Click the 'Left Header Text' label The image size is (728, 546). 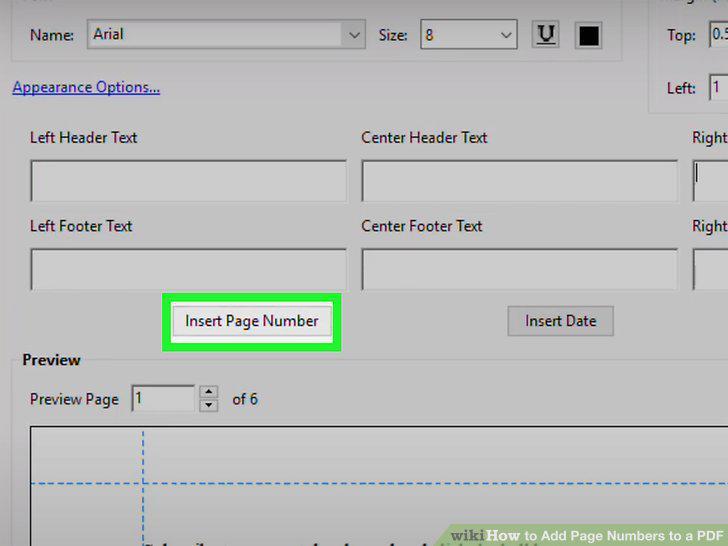(84, 138)
